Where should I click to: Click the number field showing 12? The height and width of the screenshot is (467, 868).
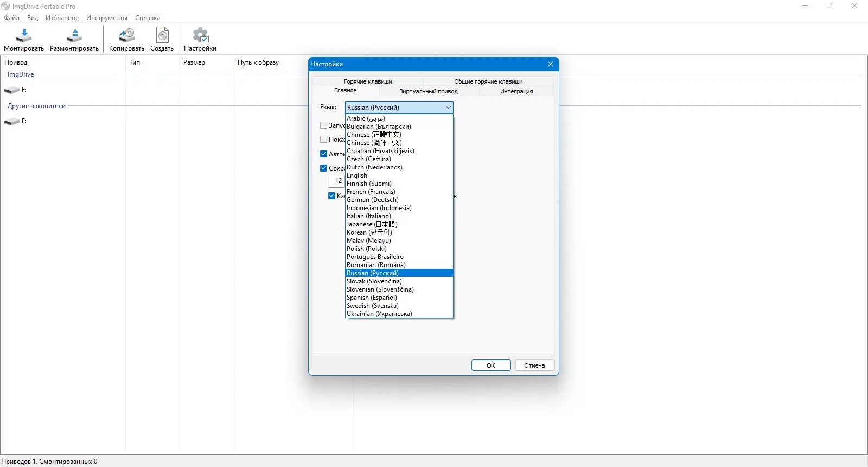coord(337,181)
